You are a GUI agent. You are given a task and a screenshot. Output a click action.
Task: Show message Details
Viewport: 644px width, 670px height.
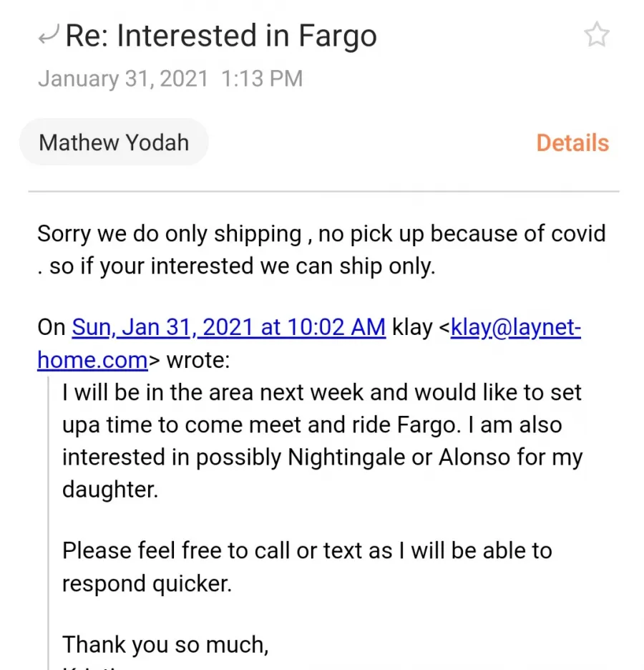click(x=572, y=142)
